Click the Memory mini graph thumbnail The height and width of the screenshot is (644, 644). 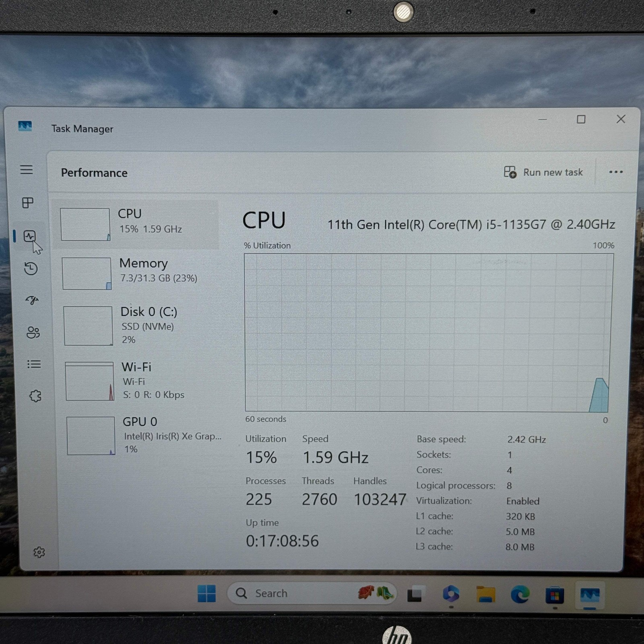[87, 274]
